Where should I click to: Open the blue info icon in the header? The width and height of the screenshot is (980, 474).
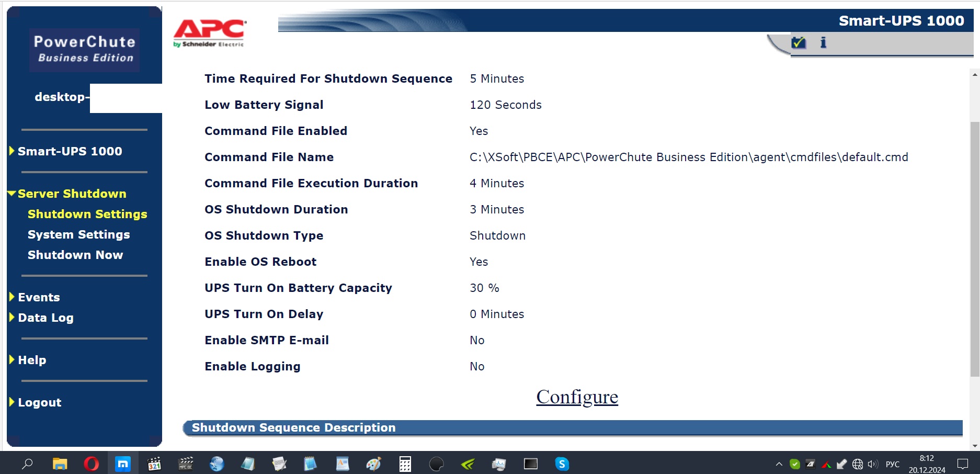(823, 42)
